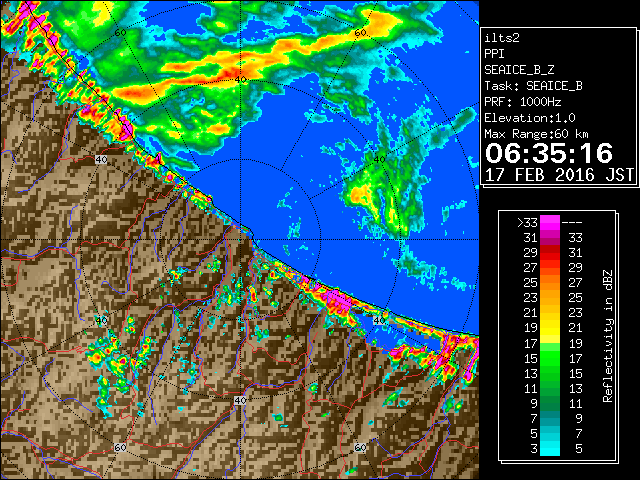Click the 06:35:16 timestamp
The height and width of the screenshot is (480, 640).
tap(549, 153)
